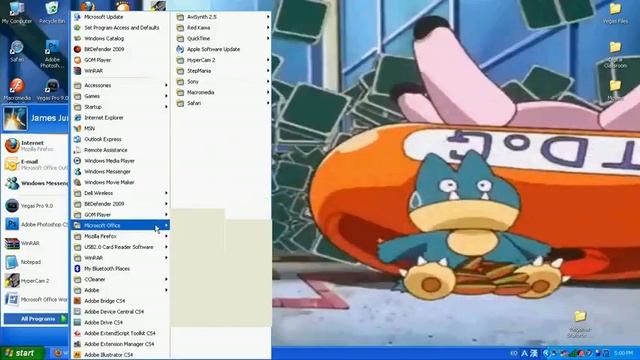Open Adobe Drive CS4
640x360 pixels.
click(120, 322)
